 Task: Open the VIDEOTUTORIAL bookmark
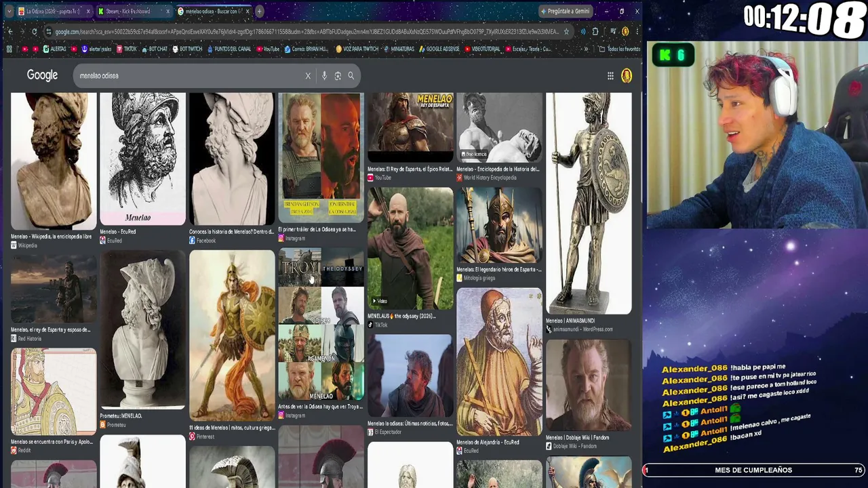pyautogui.click(x=482, y=49)
